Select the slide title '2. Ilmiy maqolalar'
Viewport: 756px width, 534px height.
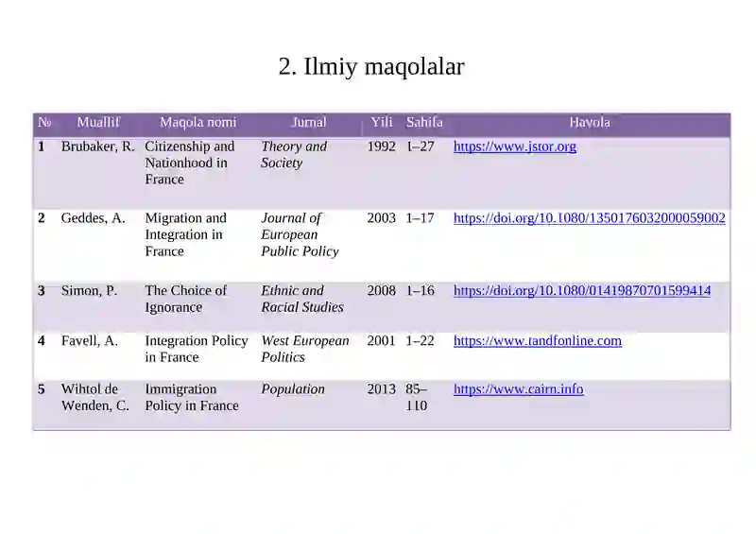coord(371,66)
